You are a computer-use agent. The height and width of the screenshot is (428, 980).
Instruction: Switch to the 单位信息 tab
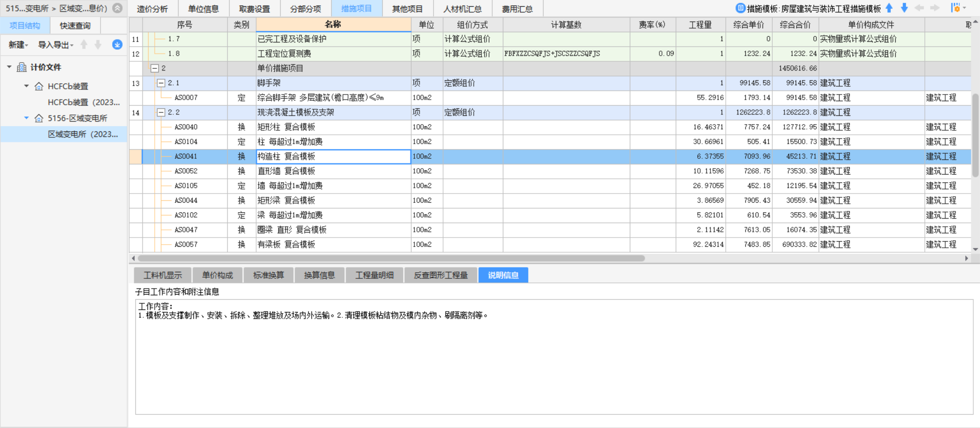tap(203, 9)
